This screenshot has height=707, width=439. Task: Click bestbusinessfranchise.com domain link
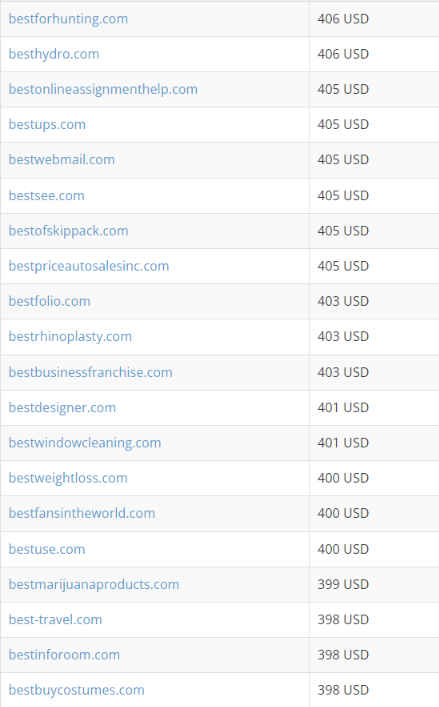point(90,372)
